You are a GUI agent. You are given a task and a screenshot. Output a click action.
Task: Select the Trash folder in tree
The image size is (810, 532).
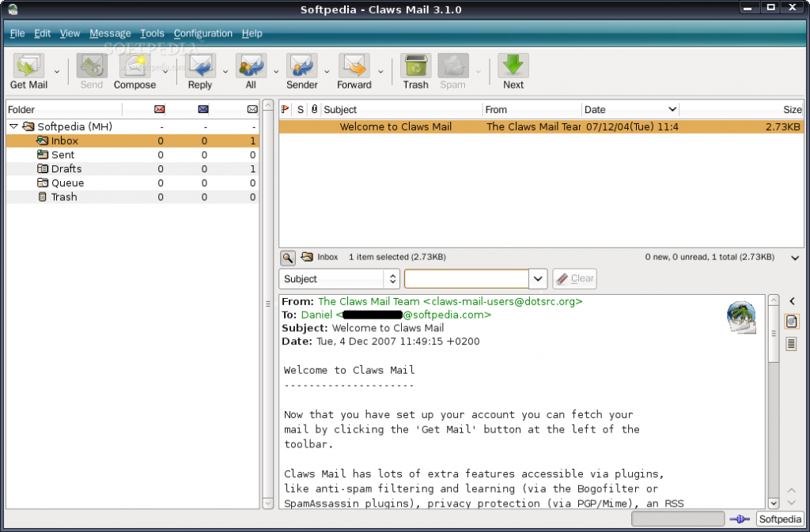coord(132,197)
